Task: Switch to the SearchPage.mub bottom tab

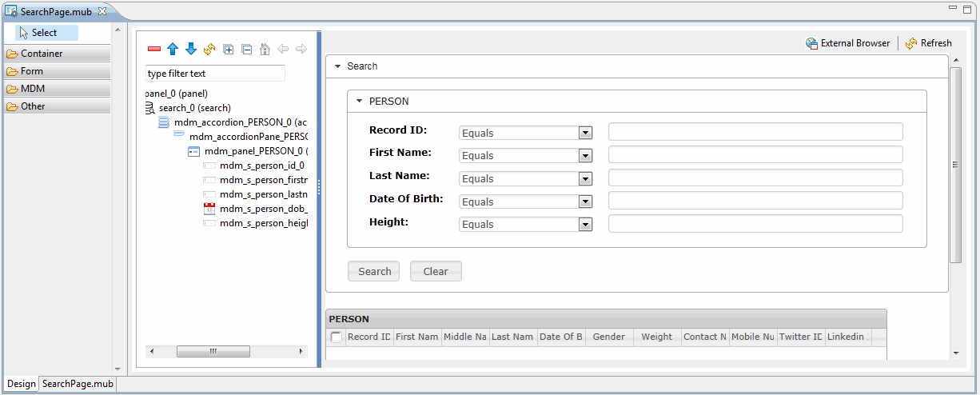Action: pyautogui.click(x=78, y=384)
